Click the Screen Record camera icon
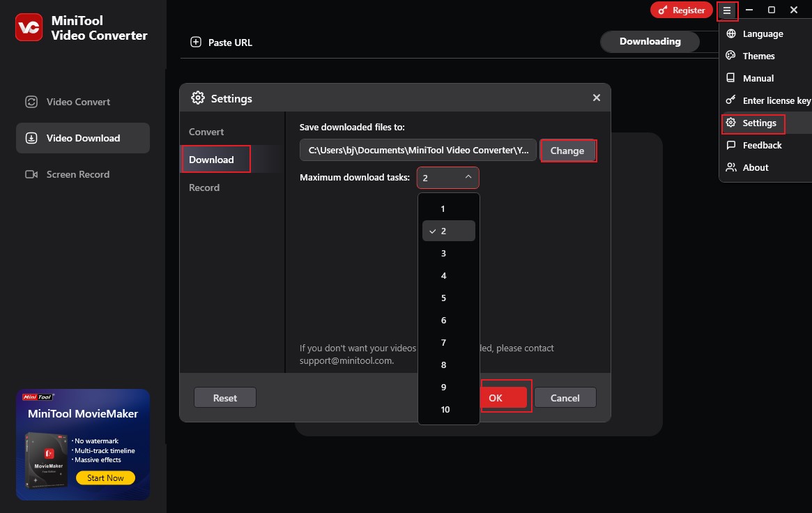The height and width of the screenshot is (513, 812). pyautogui.click(x=31, y=174)
